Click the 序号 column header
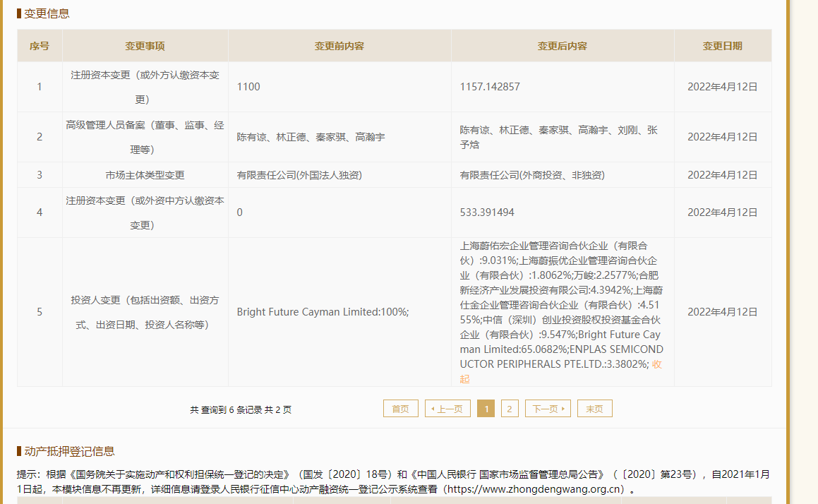The height and width of the screenshot is (504, 818). click(x=40, y=46)
